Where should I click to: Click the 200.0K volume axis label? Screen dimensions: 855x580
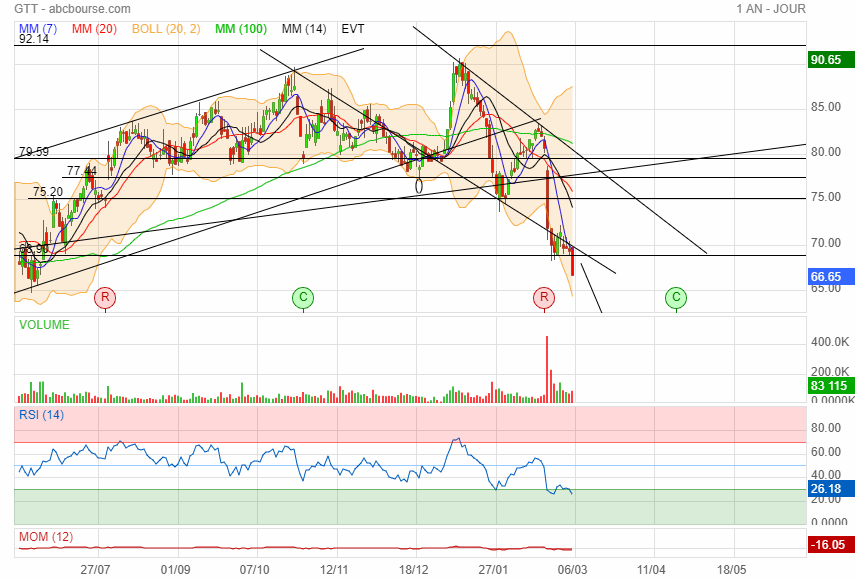point(830,372)
